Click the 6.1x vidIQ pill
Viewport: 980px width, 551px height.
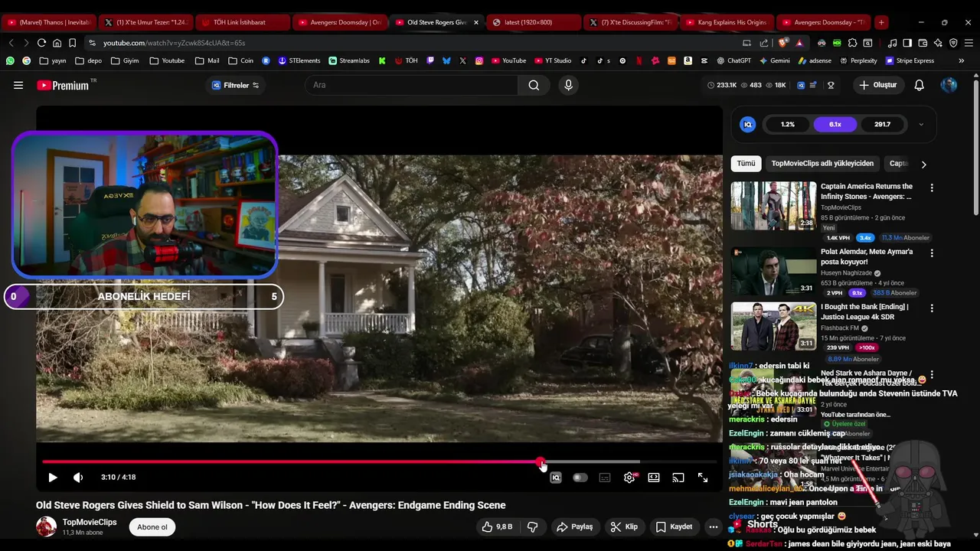(x=835, y=124)
